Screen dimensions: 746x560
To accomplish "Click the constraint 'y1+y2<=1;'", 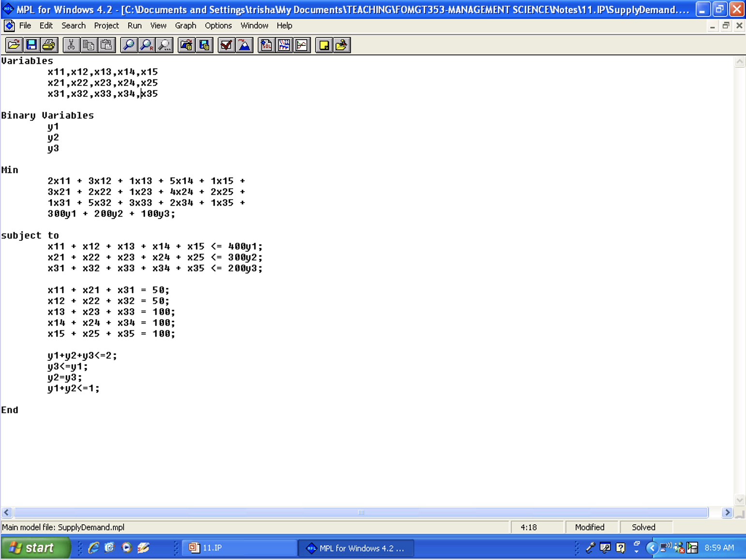I will pos(74,388).
